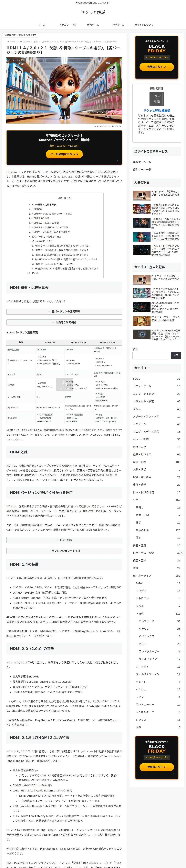Jump to まとめ in the table of contents
This screenshot has height=868, width=186.
(x=35, y=273)
